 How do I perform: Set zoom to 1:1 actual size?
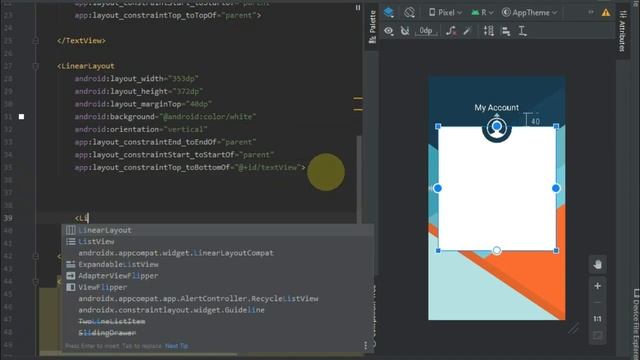point(597,319)
